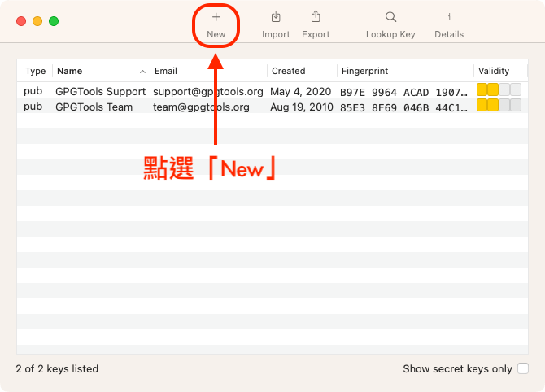Click the team@gpgtools.org email cell
Screen dimensions: 545x392
(x=201, y=107)
